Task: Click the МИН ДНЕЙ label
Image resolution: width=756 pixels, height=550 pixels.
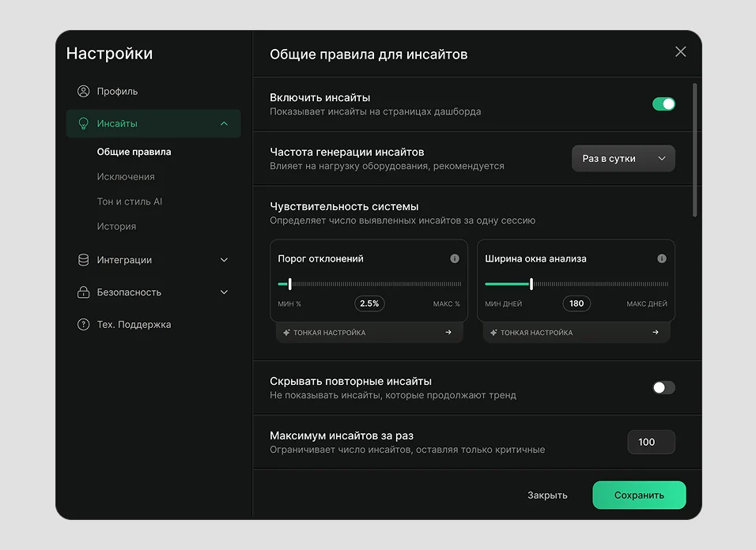Action: pos(504,304)
